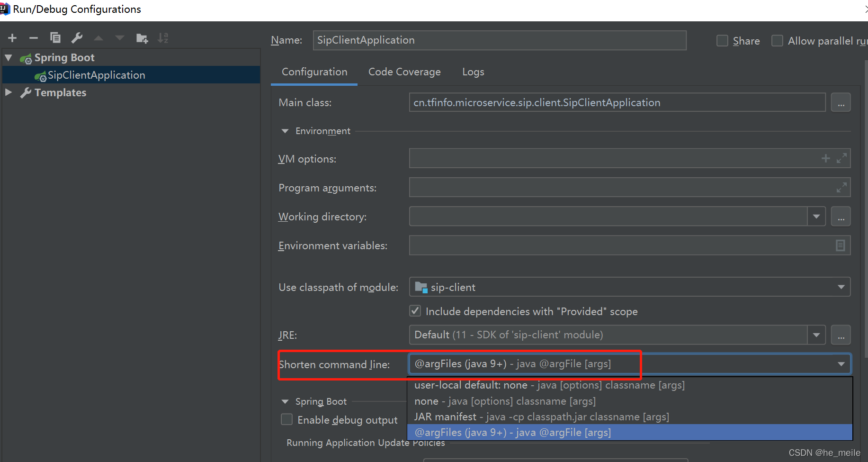Expand VM options into a larger editor

[842, 158]
